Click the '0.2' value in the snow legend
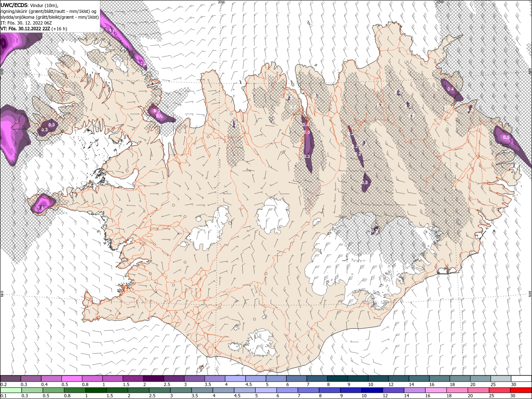This screenshot has width=532, height=399. [3, 384]
